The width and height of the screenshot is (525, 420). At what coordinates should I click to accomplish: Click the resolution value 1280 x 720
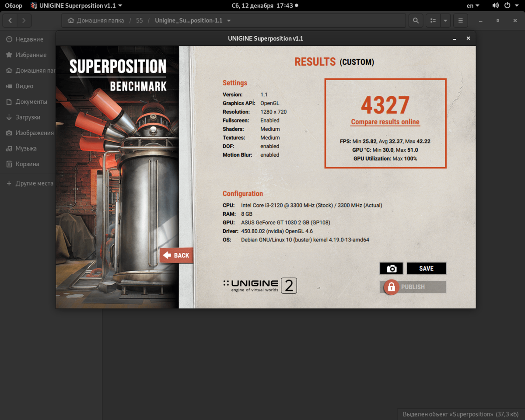(x=273, y=112)
